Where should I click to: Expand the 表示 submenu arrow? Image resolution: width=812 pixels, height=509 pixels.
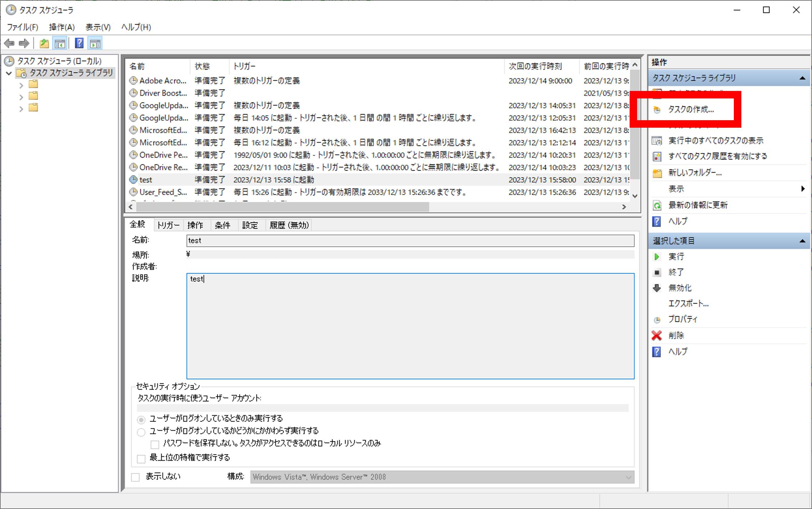pos(802,189)
